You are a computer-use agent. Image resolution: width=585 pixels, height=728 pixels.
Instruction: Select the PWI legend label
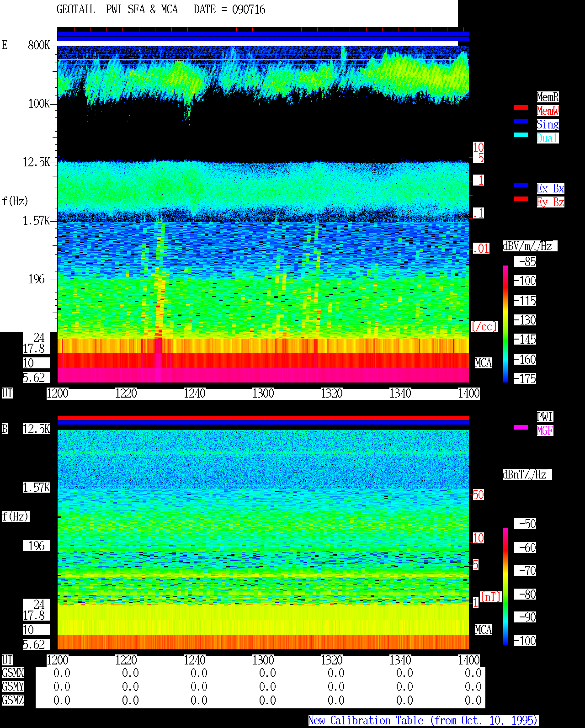(x=545, y=417)
